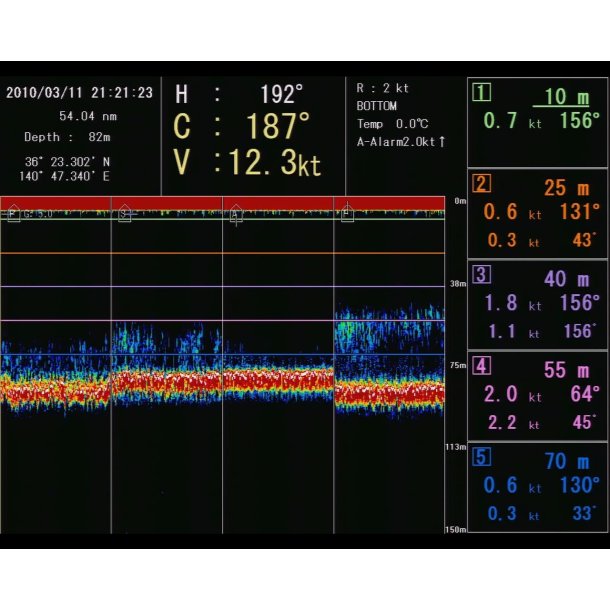
Task: Click the 25 m depth setting
Action: pyautogui.click(x=568, y=188)
